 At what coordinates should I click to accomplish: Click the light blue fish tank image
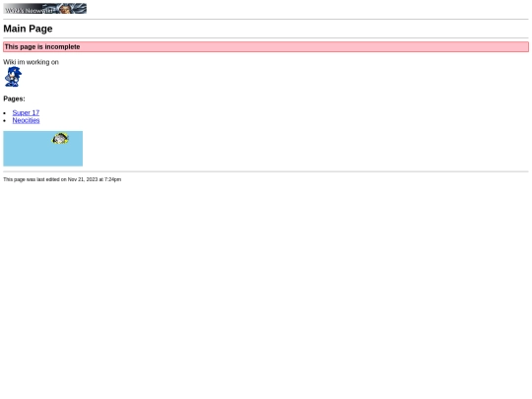coord(43,149)
